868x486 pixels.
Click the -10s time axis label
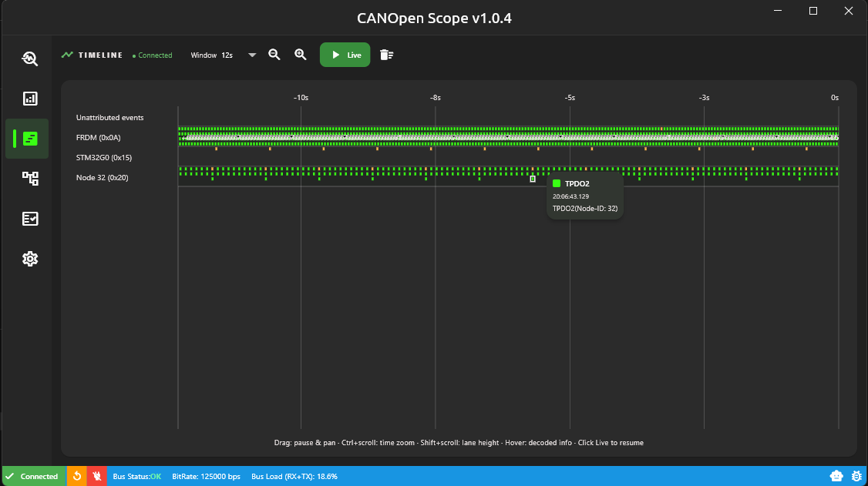pyautogui.click(x=301, y=97)
